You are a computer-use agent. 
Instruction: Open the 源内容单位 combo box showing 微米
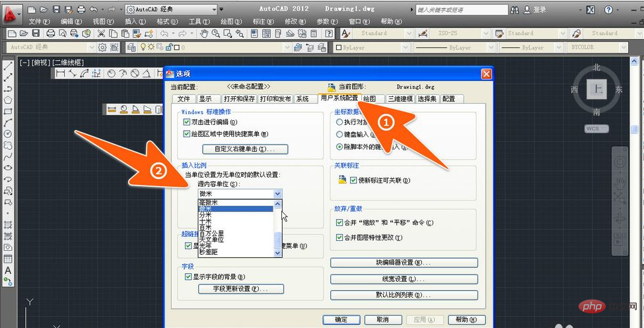(240, 194)
